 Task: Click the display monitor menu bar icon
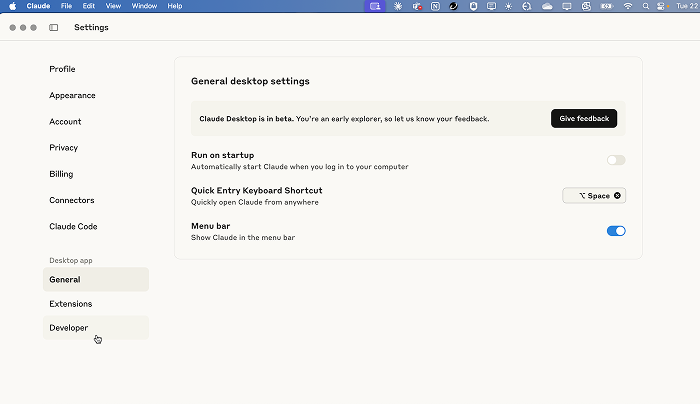(567, 6)
